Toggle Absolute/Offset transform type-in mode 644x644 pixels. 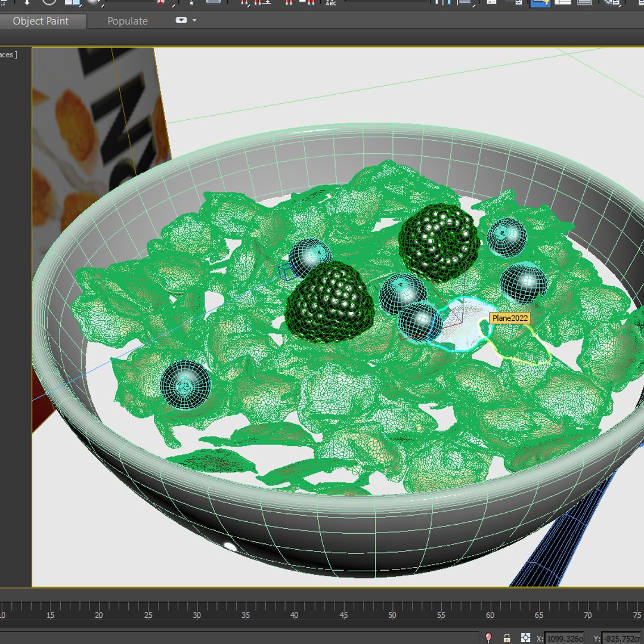(x=525, y=638)
